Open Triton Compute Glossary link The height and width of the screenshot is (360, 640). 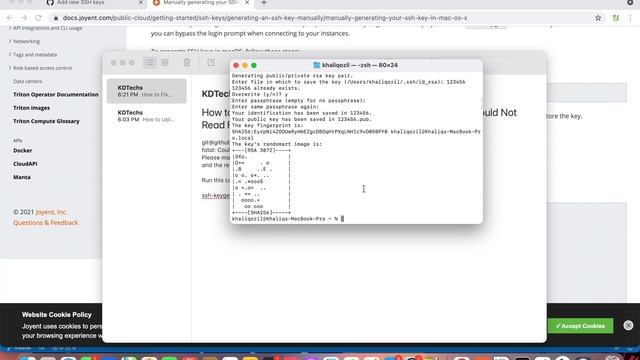(x=46, y=121)
